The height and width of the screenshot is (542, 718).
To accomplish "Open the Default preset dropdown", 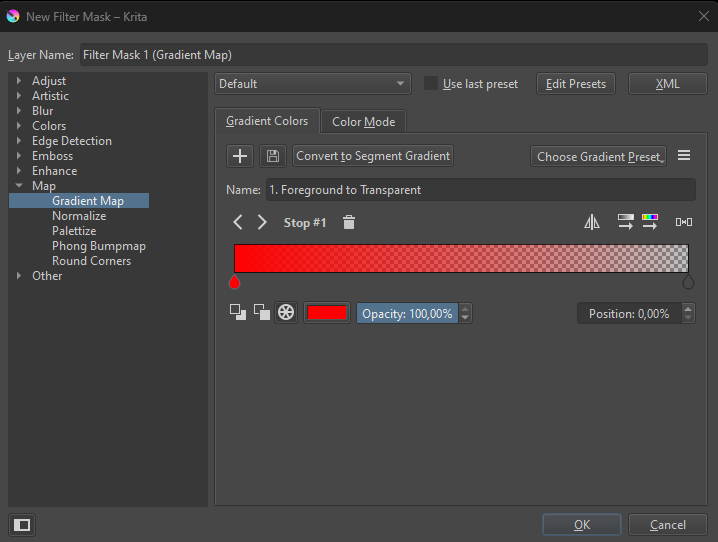I will click(x=313, y=84).
